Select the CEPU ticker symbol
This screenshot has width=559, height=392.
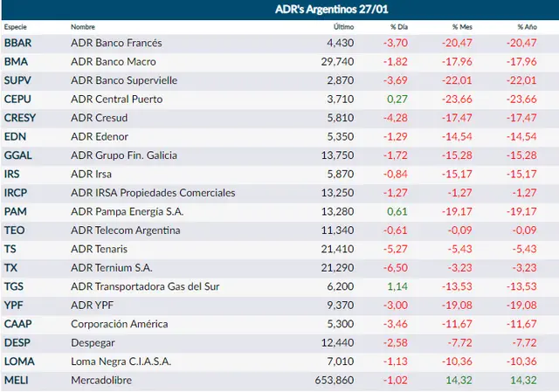(17, 99)
